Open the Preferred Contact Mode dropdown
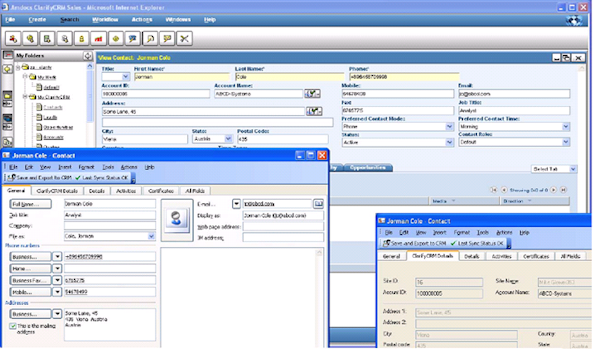Viewport: 600px width, 363px height. (449, 127)
